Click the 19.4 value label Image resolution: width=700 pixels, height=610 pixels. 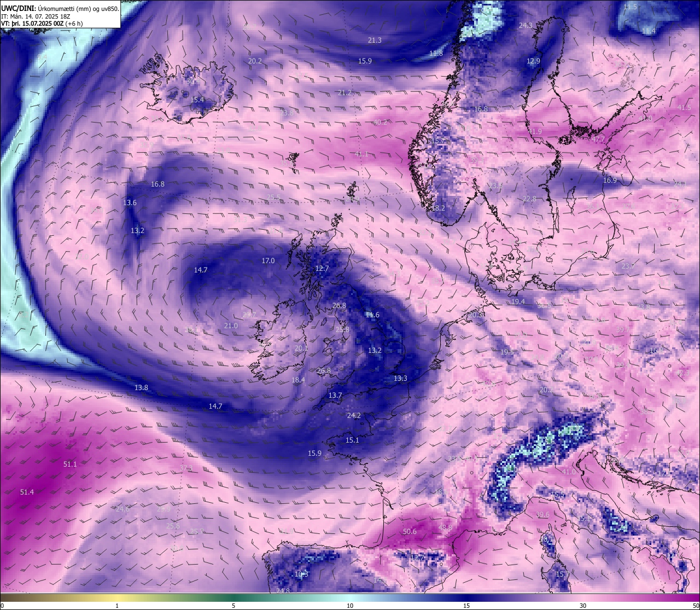(518, 302)
